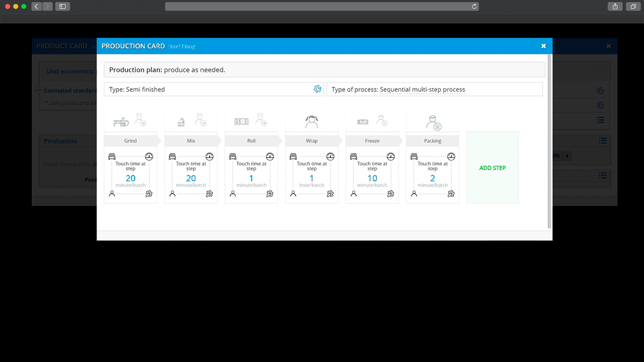This screenshot has width=644, height=362.
Task: Click the gear-wrench icon on the Mix step
Action: point(209,194)
